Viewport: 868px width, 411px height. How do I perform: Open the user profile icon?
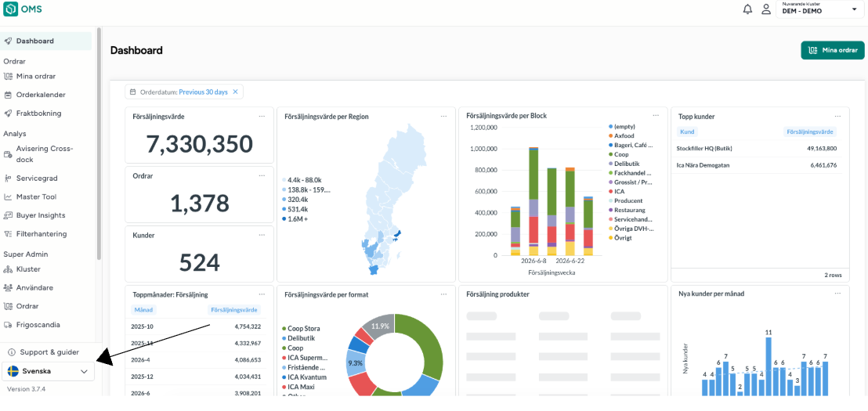(766, 9)
